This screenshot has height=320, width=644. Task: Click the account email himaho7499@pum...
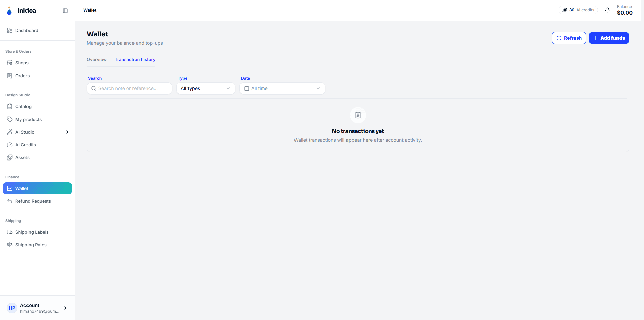point(40,311)
